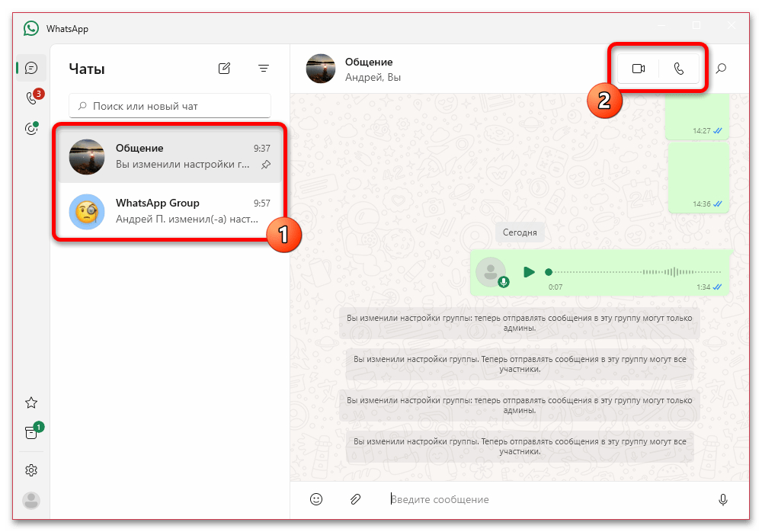This screenshot has width=762, height=532.
Task: Click the WhatsApp Group emoji avatar
Action: pyautogui.click(x=87, y=212)
